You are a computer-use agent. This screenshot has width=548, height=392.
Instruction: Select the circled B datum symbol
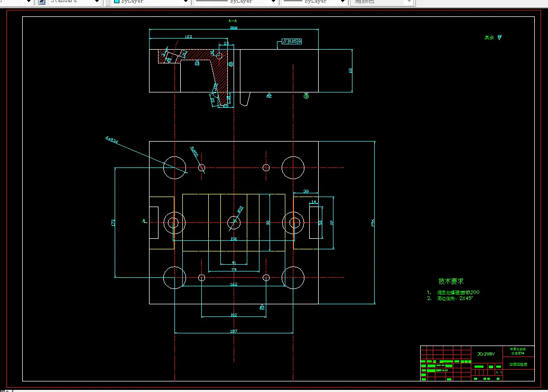306,96
